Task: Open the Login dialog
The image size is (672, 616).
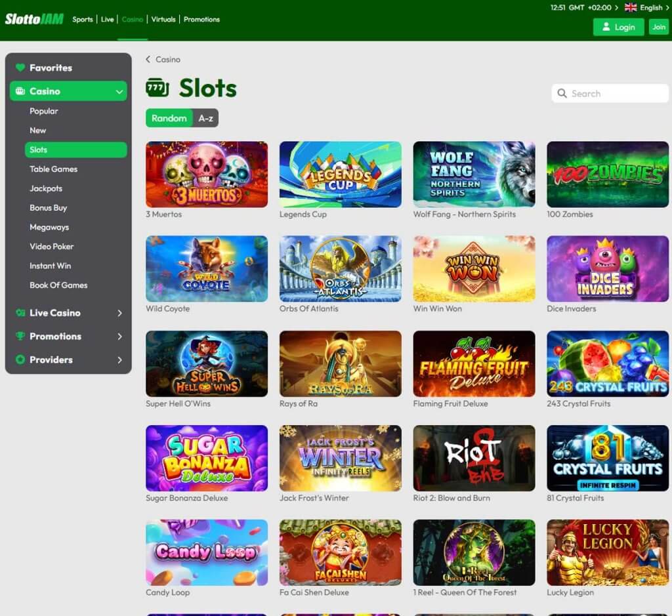Action: click(x=618, y=27)
